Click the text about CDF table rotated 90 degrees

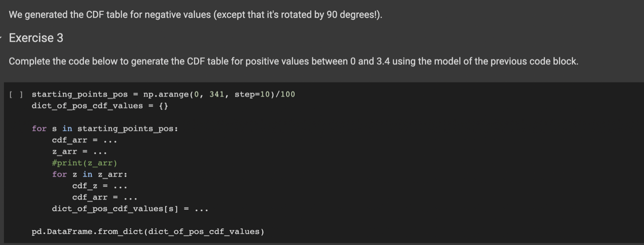(x=195, y=15)
